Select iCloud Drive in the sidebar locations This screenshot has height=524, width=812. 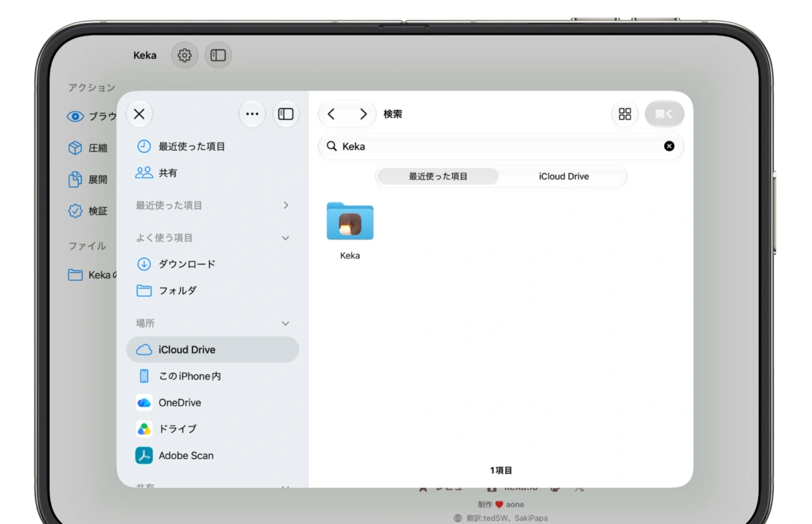click(x=213, y=350)
